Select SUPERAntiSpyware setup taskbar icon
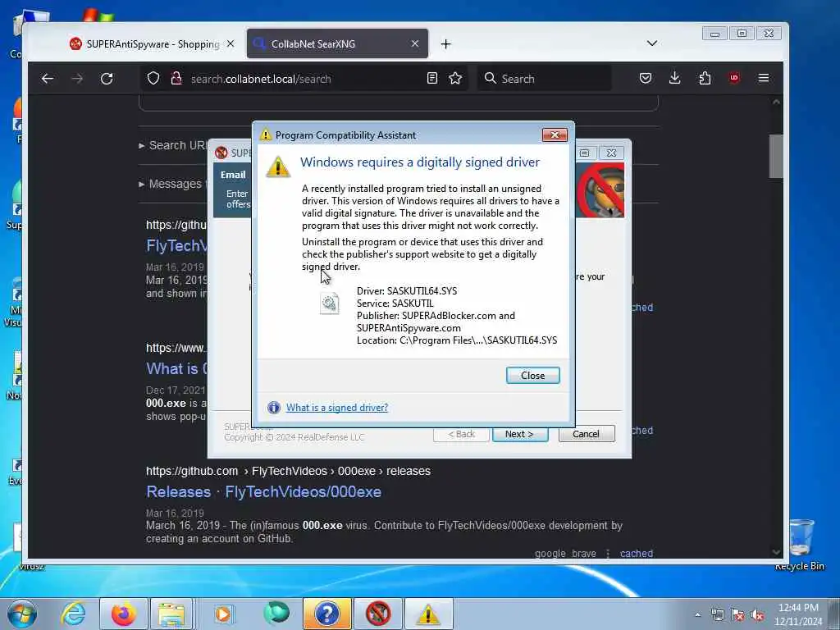 click(x=378, y=614)
